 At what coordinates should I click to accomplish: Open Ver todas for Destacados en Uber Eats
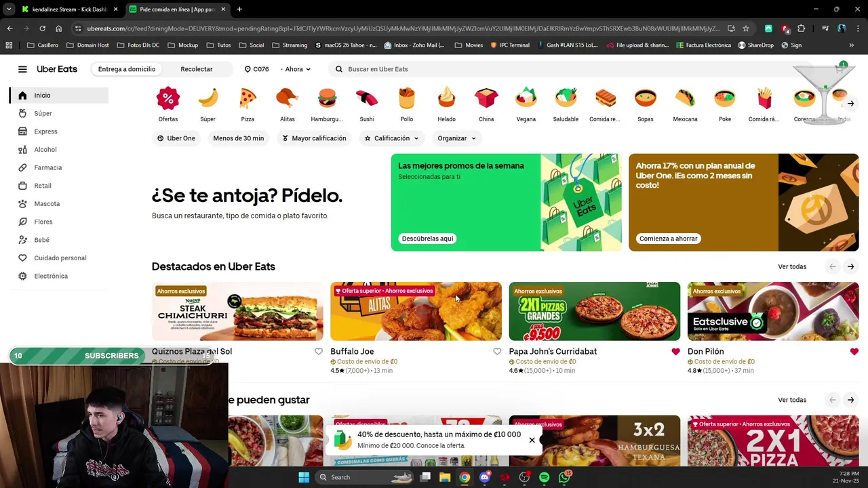[x=792, y=267]
